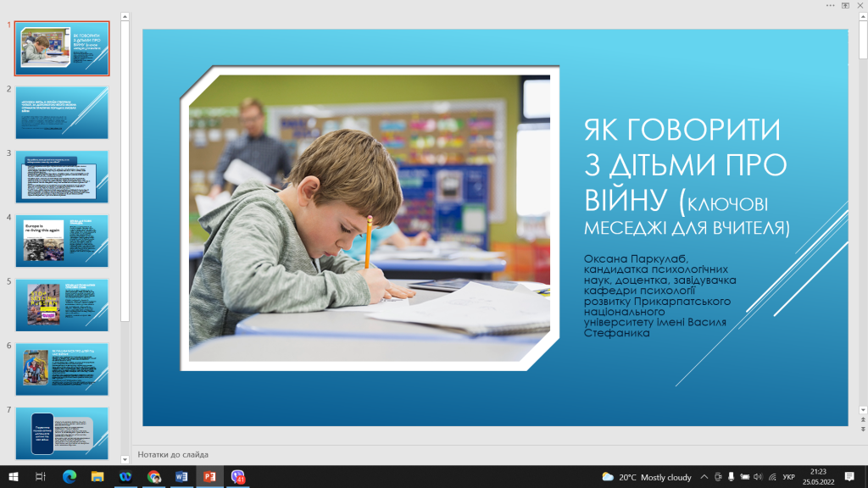Go to previous slide using double-arrow button

click(862, 421)
